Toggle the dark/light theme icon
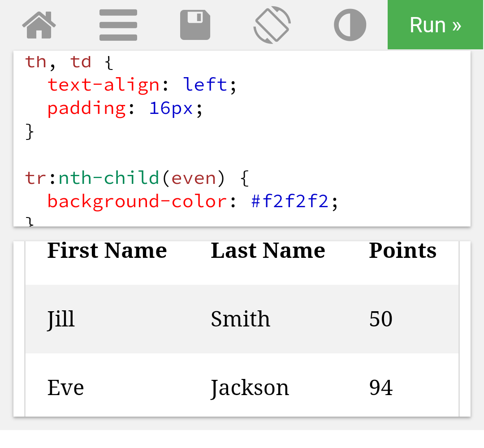 tap(350, 25)
